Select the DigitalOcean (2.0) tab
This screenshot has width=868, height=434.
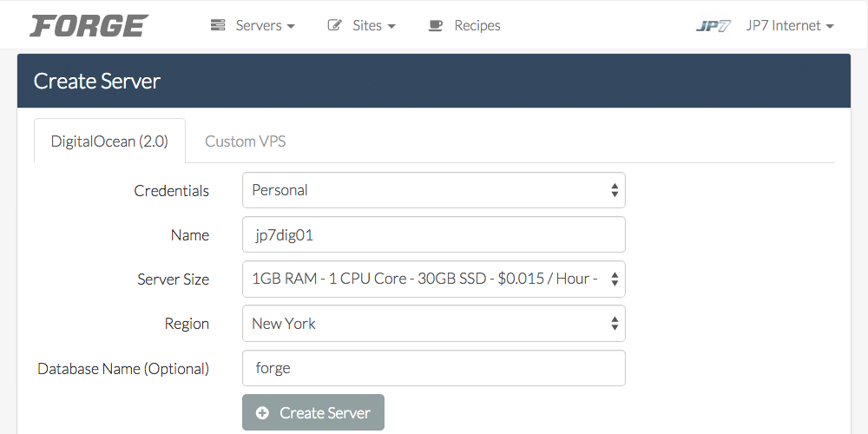(x=109, y=141)
